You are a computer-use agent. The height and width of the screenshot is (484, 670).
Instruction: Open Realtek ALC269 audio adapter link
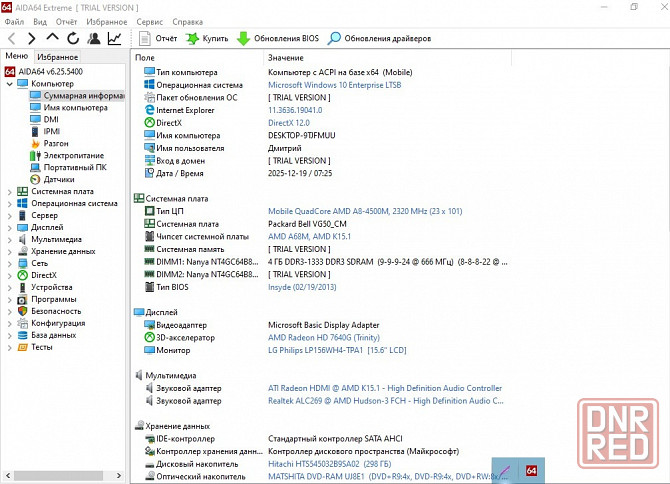tap(385, 401)
